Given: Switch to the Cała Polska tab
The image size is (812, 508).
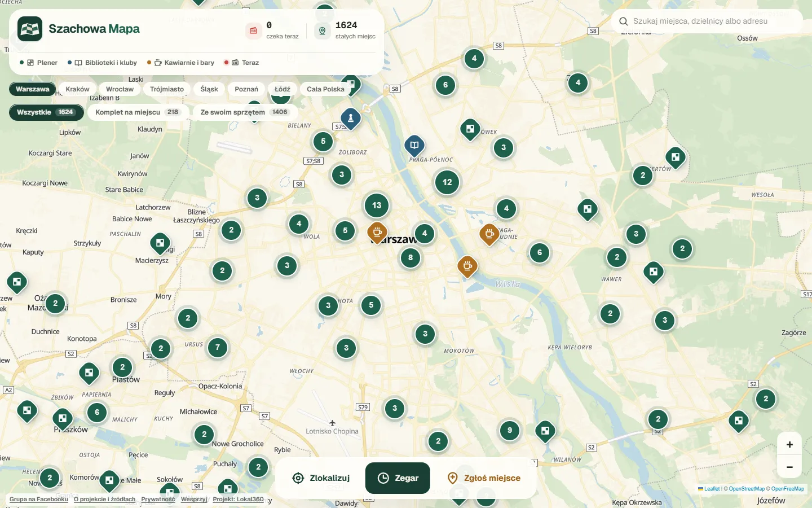Looking at the screenshot, I should click(x=325, y=89).
